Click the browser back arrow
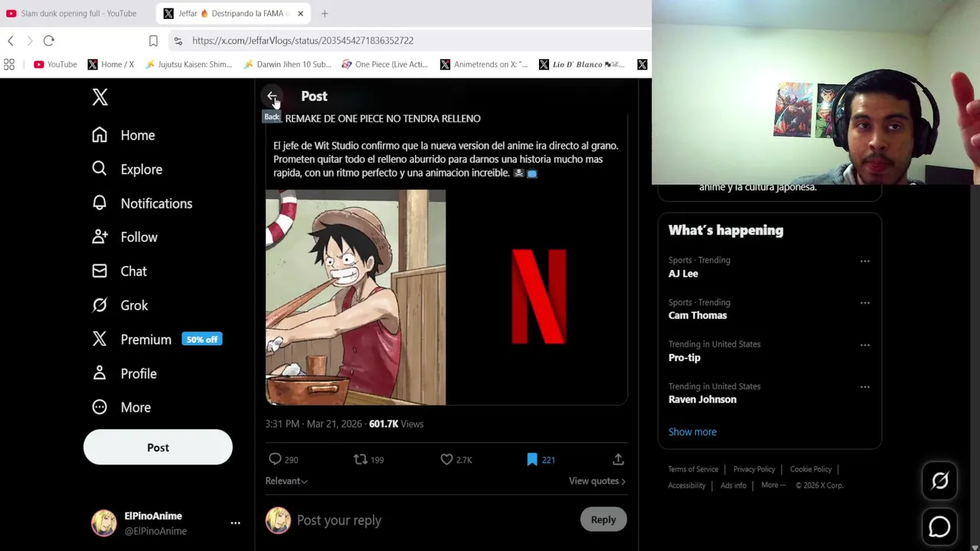980x551 pixels. 11,41
